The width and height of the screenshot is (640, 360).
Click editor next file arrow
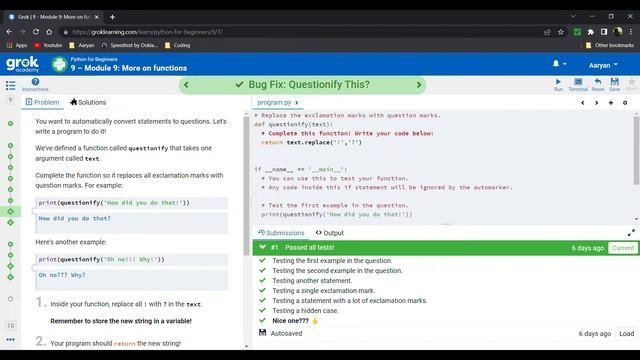point(596,103)
